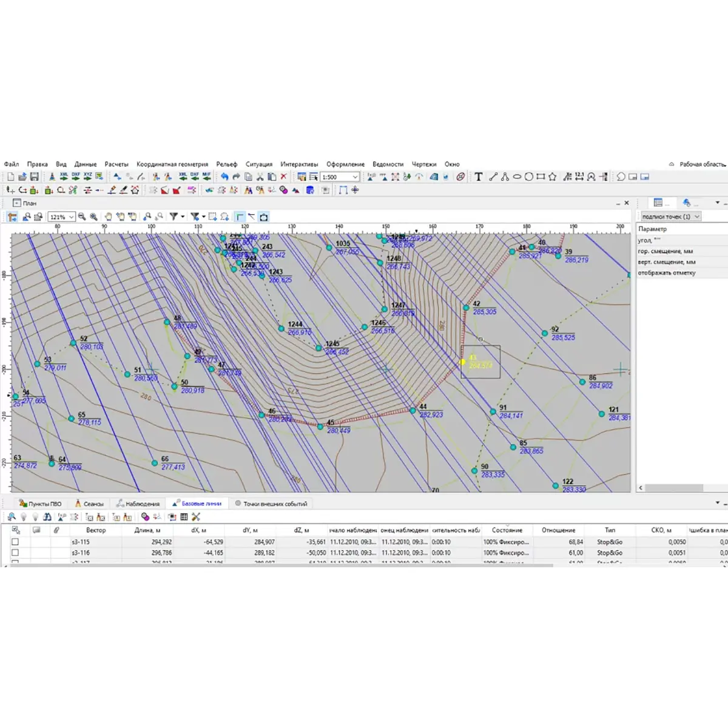The image size is (728, 728).
Task: Select the star polygon drawing tool
Action: [x=552, y=177]
